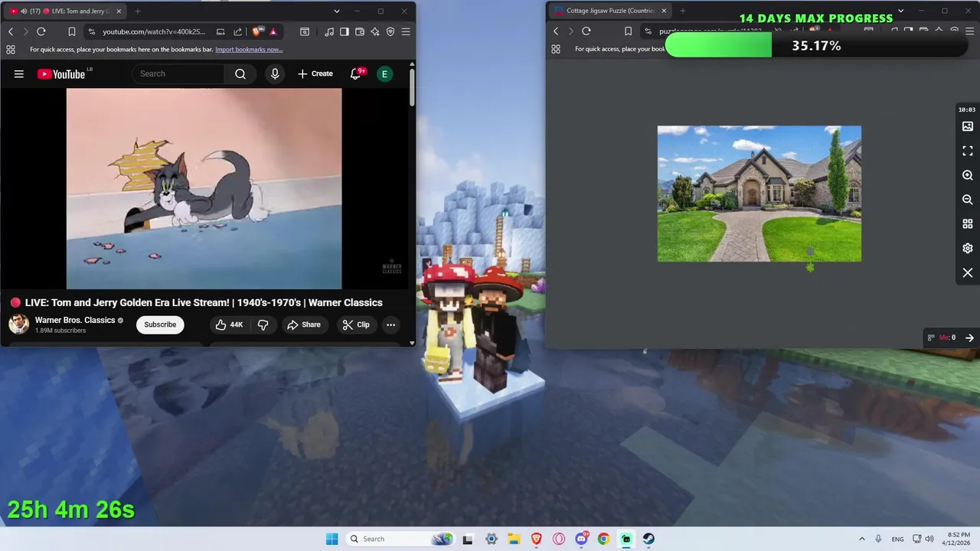Click the YouTube search magnifier button
The height and width of the screenshot is (551, 980).
tap(240, 73)
